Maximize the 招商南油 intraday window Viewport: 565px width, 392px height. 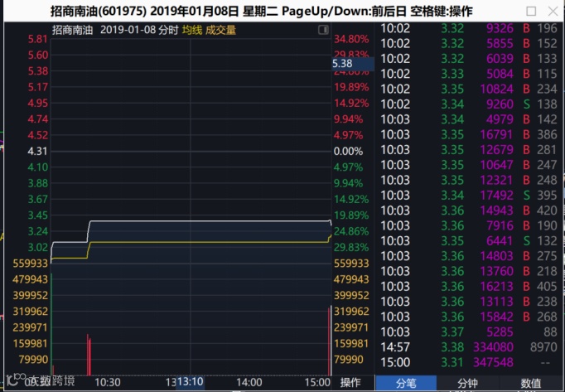pyautogui.click(x=531, y=11)
